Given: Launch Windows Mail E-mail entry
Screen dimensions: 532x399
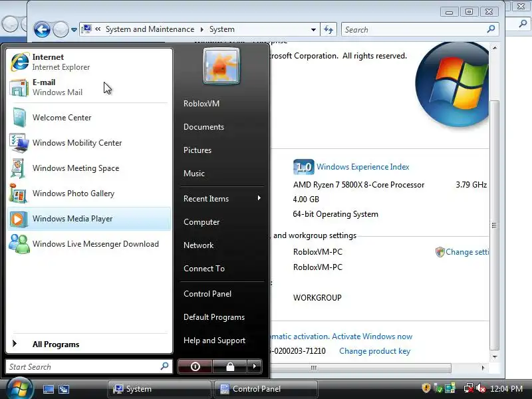Looking at the screenshot, I should click(89, 87).
